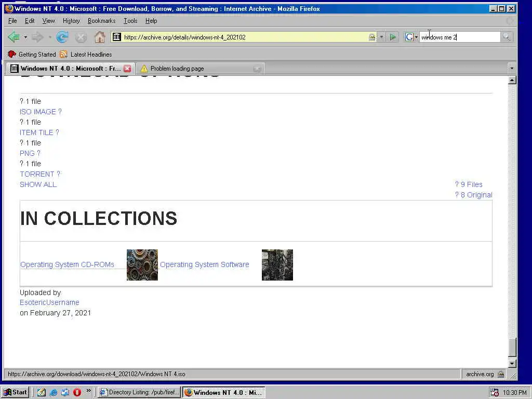Open the Start menu
This screenshot has height=399, width=532.
pyautogui.click(x=15, y=393)
